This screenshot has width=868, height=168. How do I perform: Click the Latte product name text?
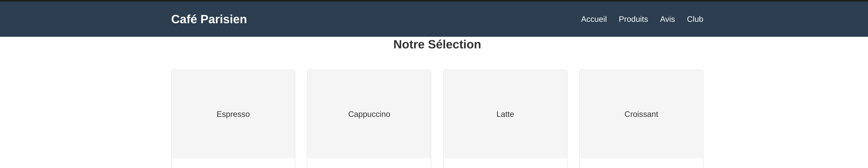(505, 114)
